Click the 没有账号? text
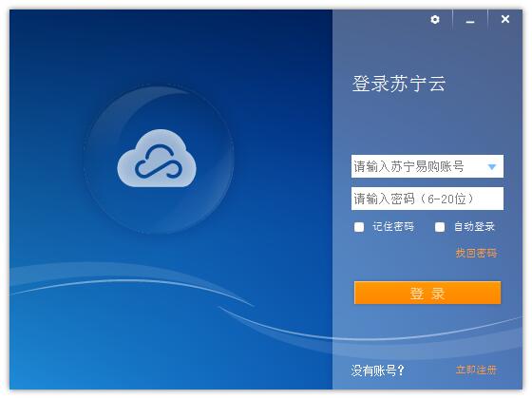 [378, 370]
